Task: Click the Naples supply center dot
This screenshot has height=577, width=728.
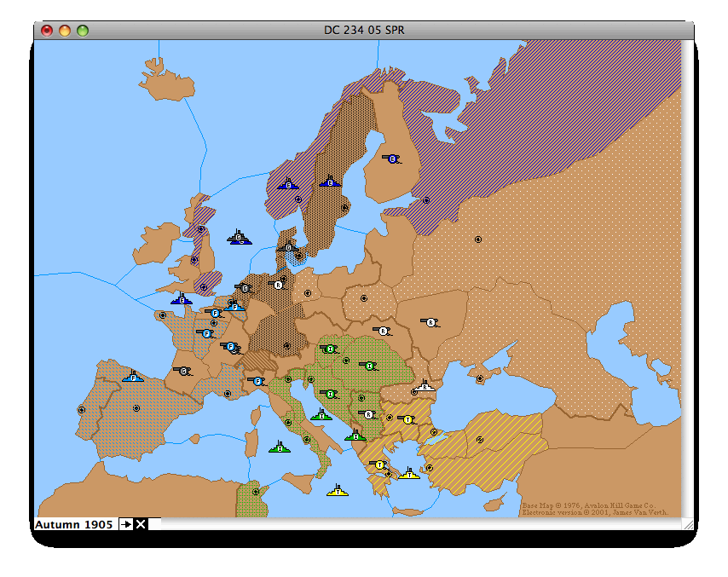Action: pyautogui.click(x=306, y=439)
